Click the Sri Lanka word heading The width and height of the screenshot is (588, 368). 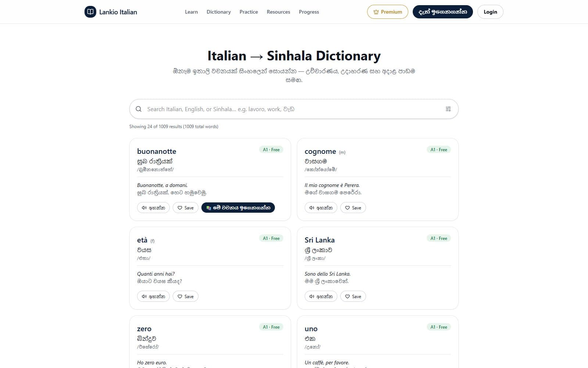[320, 240]
